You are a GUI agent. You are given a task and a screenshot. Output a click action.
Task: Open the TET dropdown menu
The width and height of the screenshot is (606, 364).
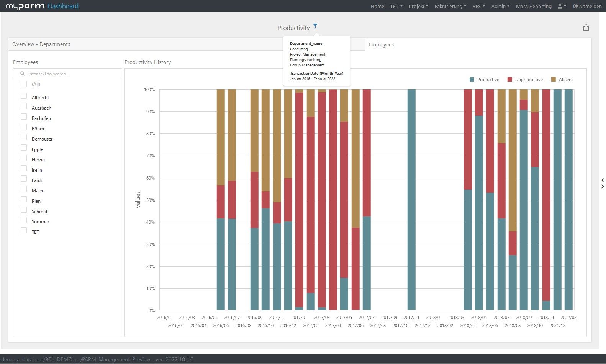pyautogui.click(x=396, y=6)
